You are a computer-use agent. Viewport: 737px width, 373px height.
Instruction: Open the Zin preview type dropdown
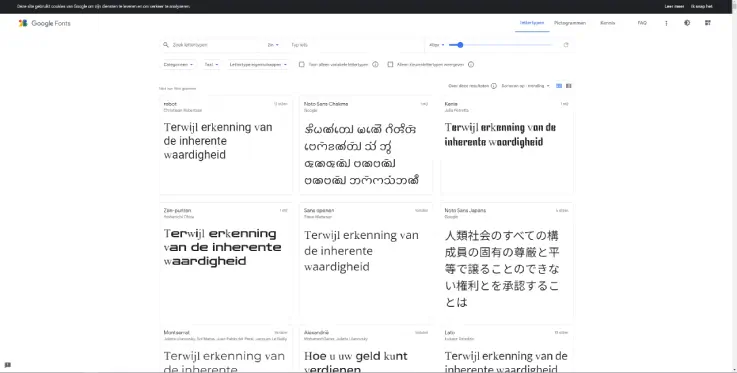(273, 45)
